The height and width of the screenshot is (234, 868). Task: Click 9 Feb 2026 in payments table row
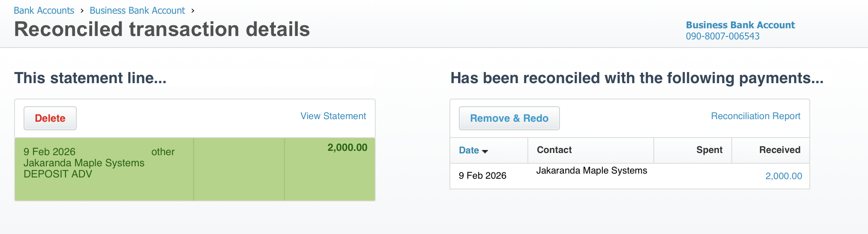pos(482,176)
